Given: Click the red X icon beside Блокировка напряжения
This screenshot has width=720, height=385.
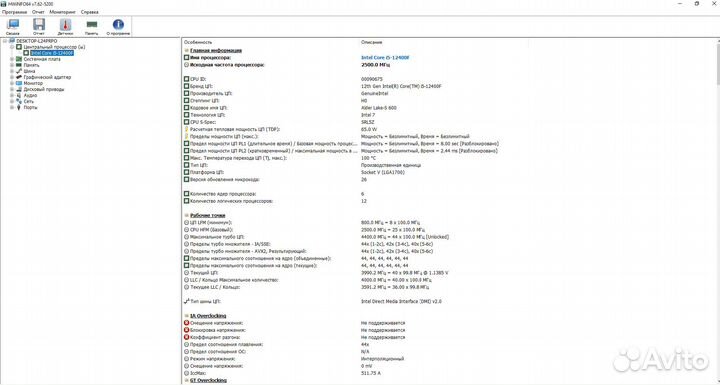Looking at the screenshot, I should [x=186, y=330].
